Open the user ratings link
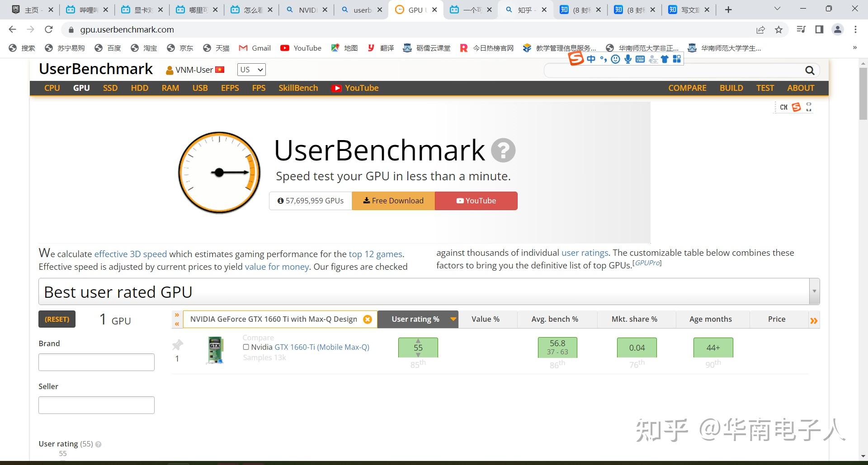The image size is (868, 465). [585, 253]
